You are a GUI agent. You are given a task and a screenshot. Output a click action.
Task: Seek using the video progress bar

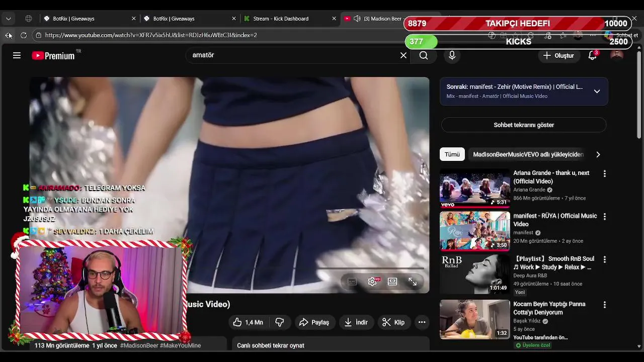pos(370,268)
